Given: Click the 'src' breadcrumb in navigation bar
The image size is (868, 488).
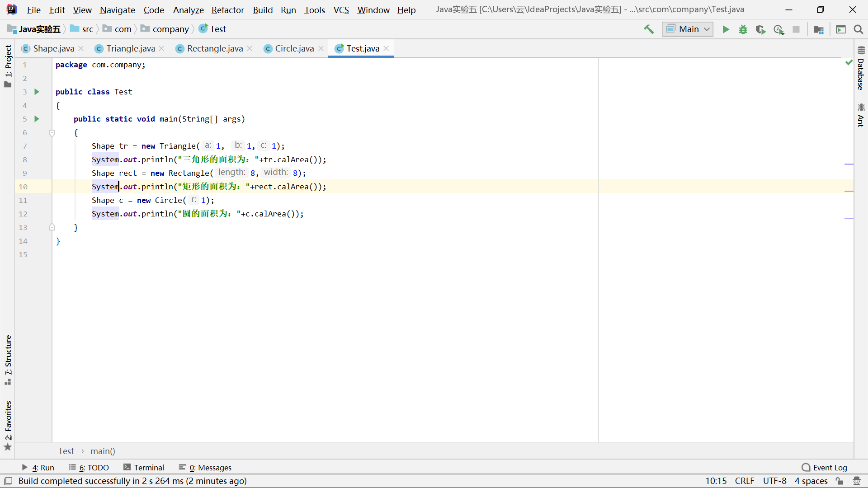Looking at the screenshot, I should (x=82, y=29).
